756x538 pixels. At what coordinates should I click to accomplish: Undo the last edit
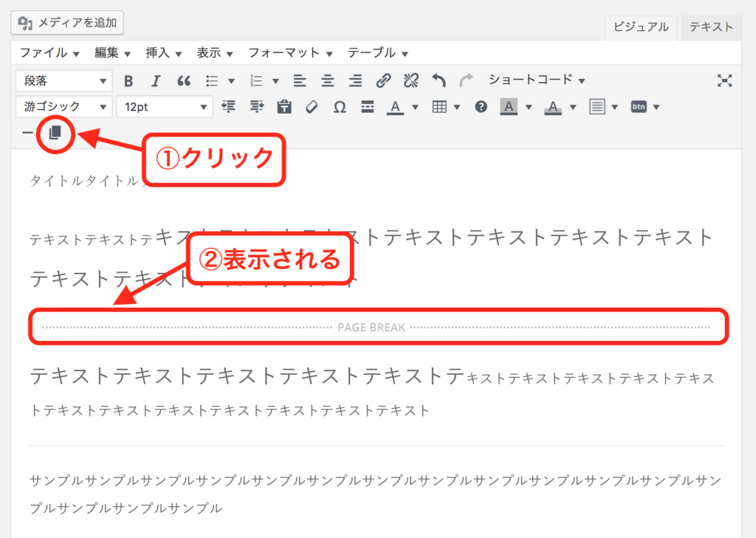439,80
